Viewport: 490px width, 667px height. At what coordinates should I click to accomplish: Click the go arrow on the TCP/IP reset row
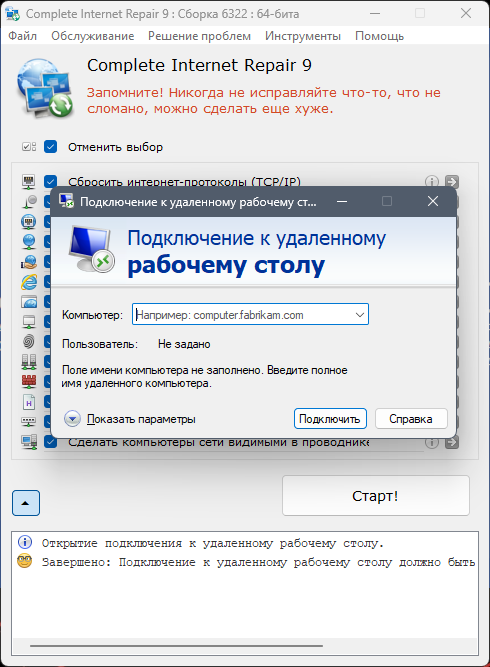(x=452, y=182)
